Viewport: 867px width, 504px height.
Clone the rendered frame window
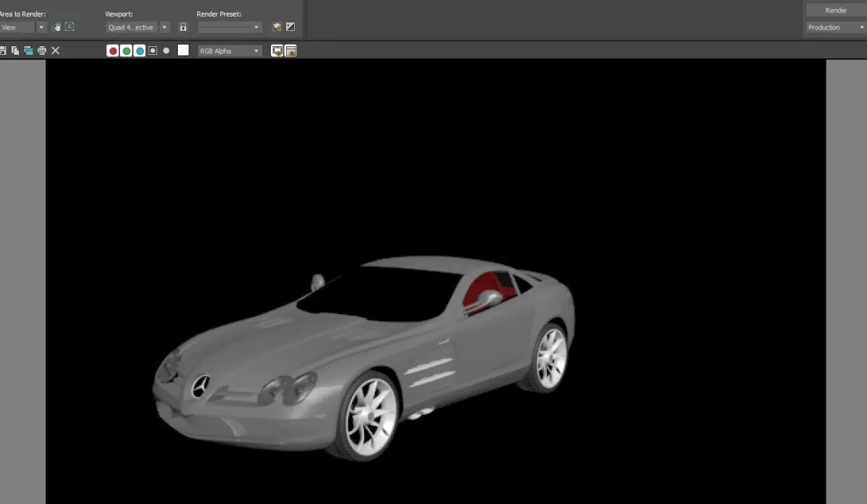point(28,51)
